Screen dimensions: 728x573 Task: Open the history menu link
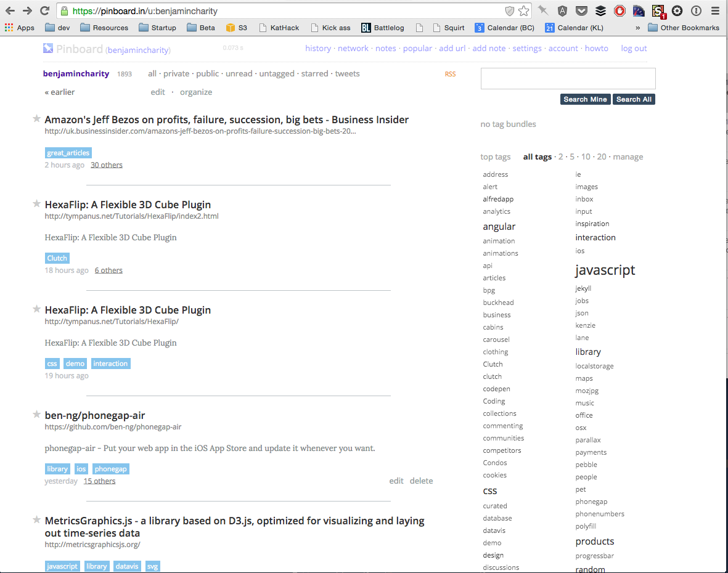[318, 48]
